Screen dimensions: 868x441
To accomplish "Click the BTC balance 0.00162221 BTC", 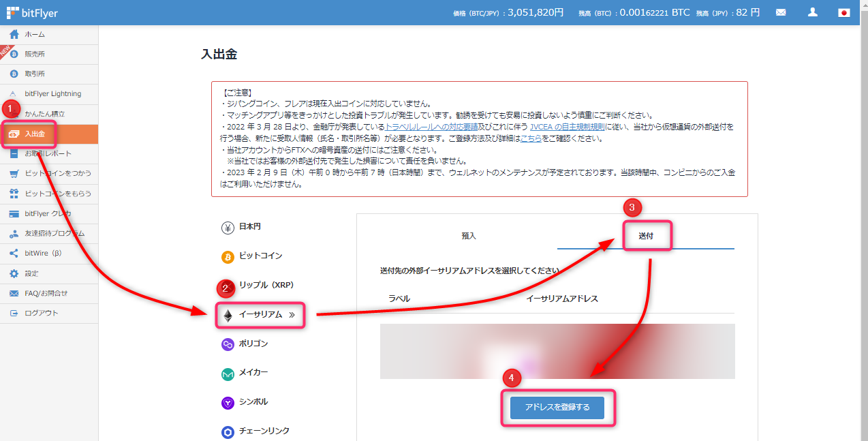I will pos(655,12).
